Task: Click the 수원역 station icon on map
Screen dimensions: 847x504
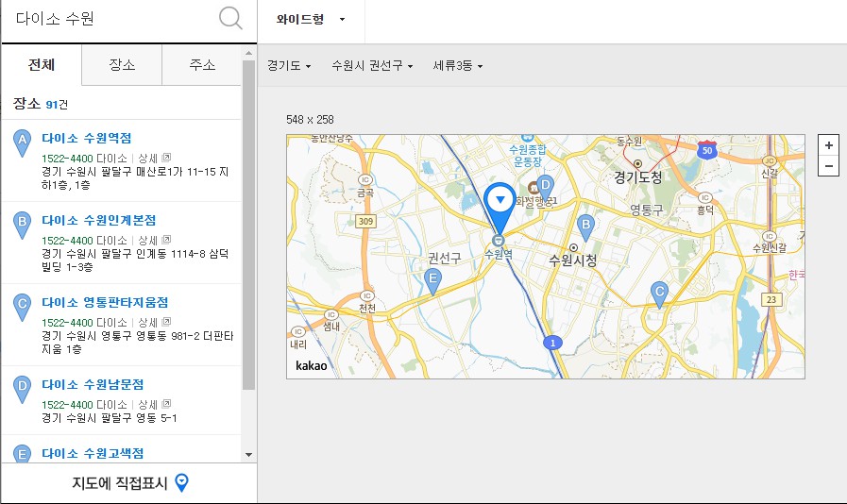Action: pos(498,241)
